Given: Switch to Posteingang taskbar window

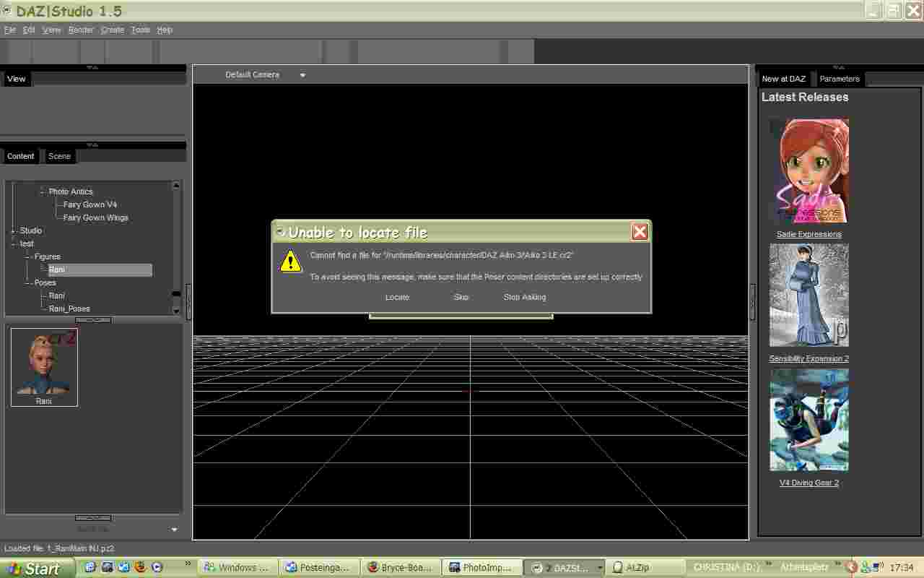Looking at the screenshot, I should click(x=318, y=568).
